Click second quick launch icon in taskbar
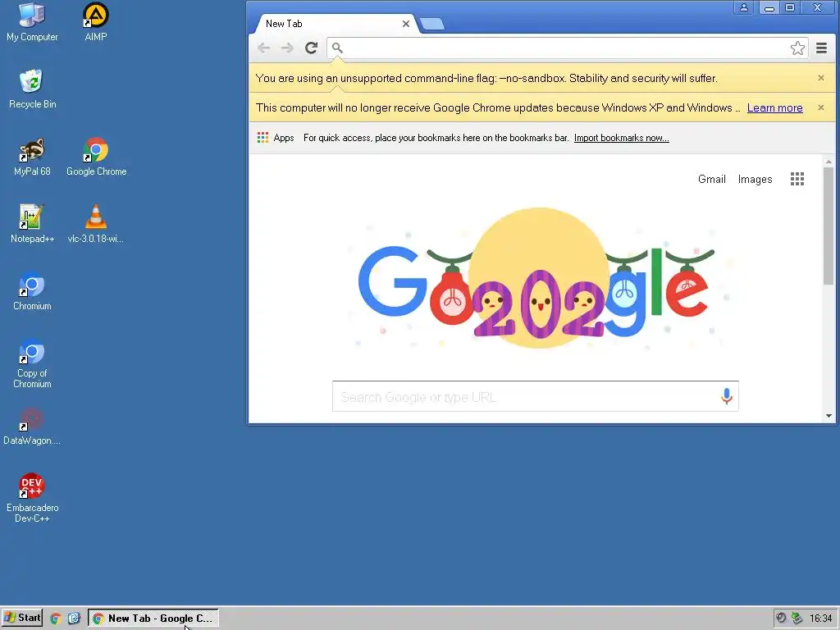Screen dimensions: 840x630 tap(74, 619)
